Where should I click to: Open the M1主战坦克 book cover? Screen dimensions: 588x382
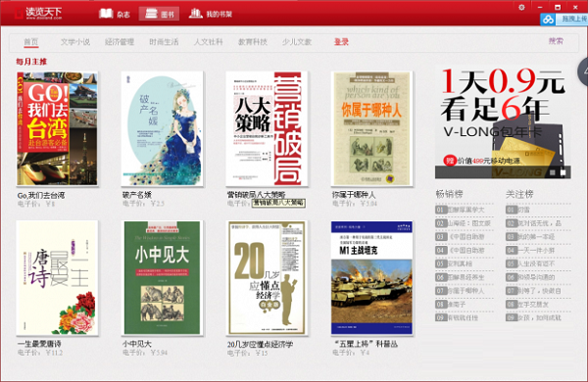point(371,278)
